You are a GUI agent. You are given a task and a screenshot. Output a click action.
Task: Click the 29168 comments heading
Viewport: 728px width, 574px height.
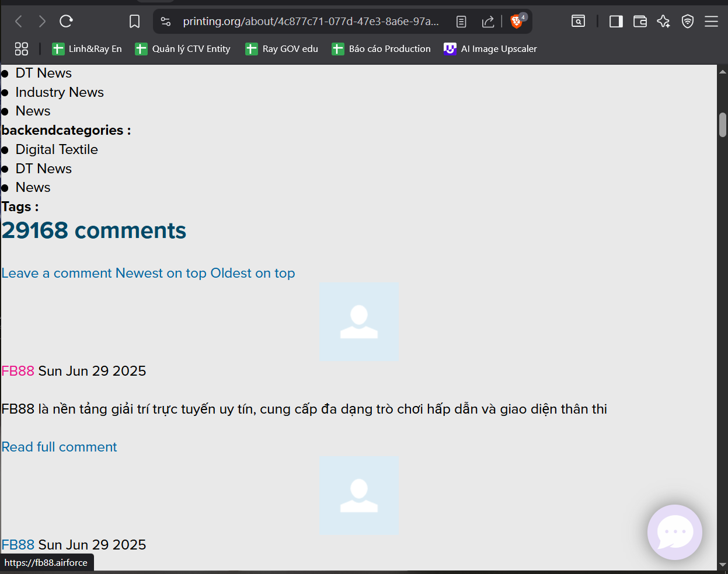[94, 230]
